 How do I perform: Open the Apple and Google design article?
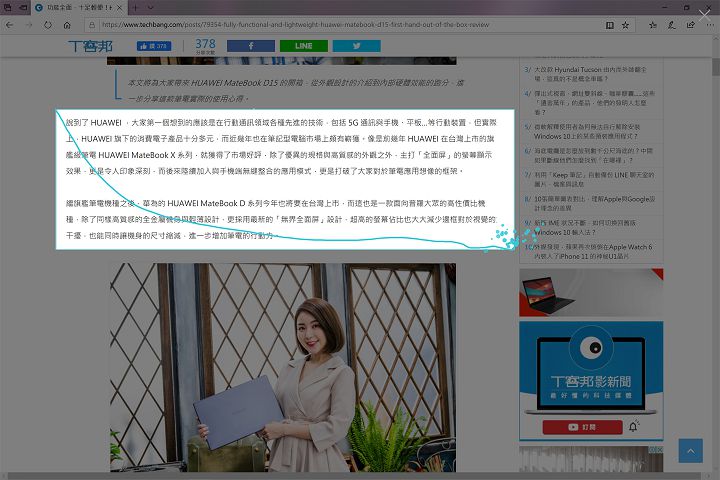point(590,203)
